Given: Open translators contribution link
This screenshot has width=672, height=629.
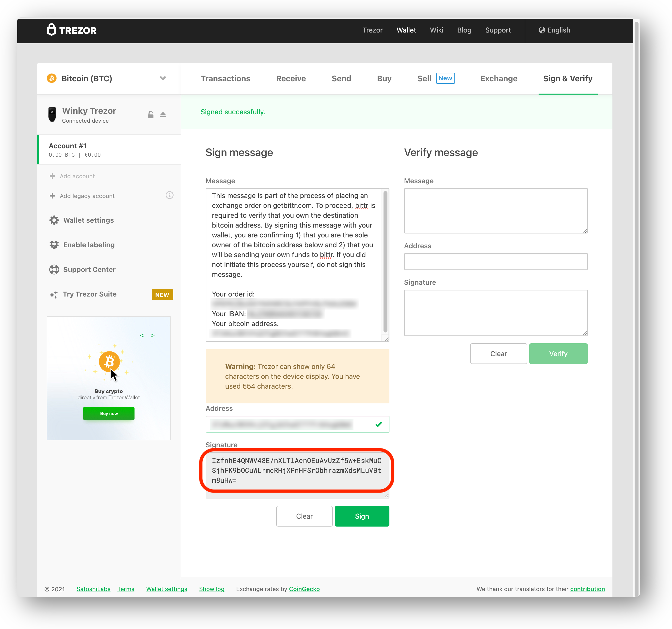Looking at the screenshot, I should point(588,589).
